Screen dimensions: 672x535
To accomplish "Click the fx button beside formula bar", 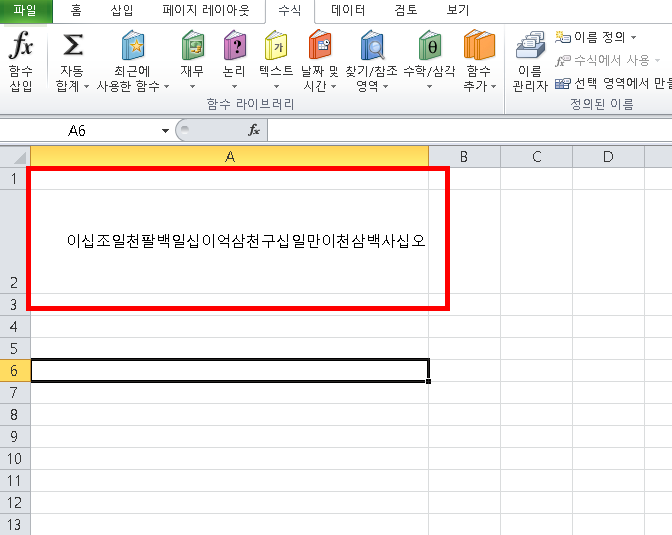I will pyautogui.click(x=254, y=130).
